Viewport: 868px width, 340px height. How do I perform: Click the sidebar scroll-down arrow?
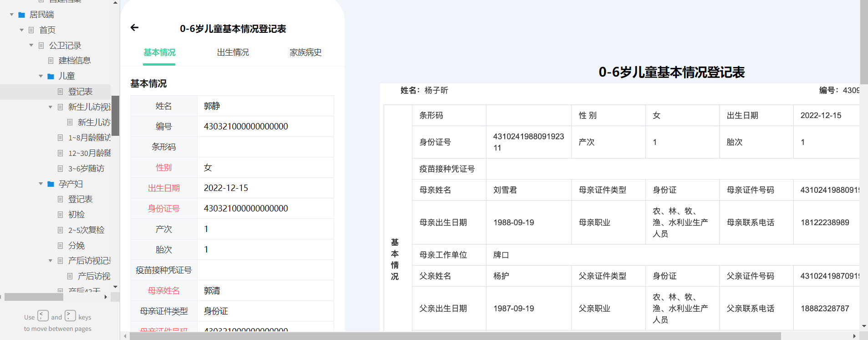coord(116,287)
